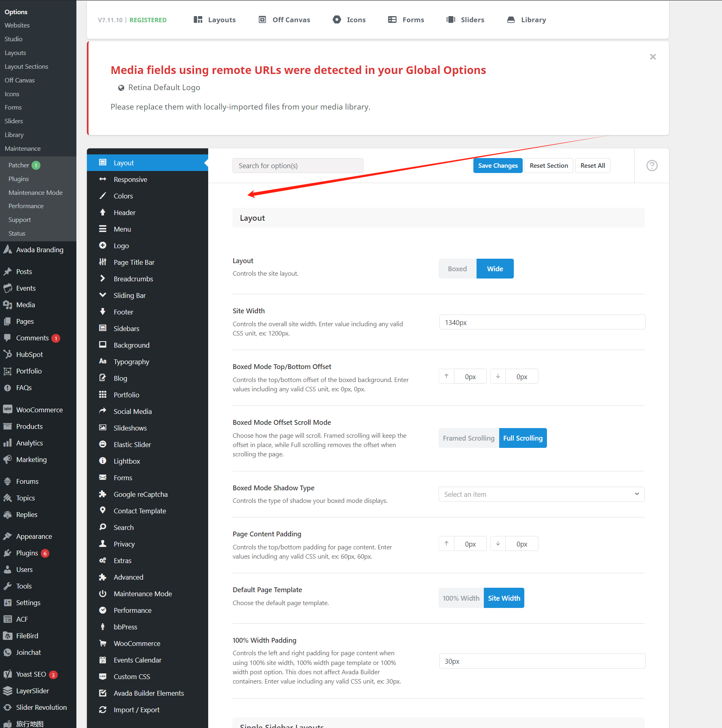
Task: Click the Library icon in top navigation
Action: (511, 20)
